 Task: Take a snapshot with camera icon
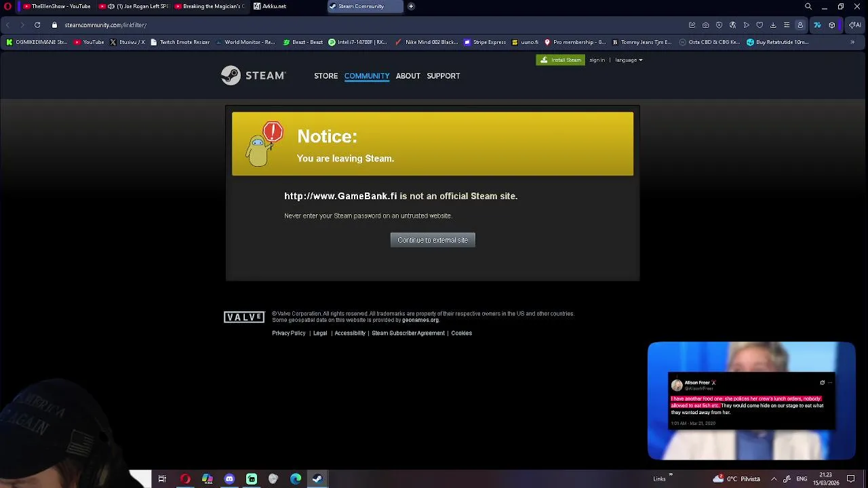[705, 25]
